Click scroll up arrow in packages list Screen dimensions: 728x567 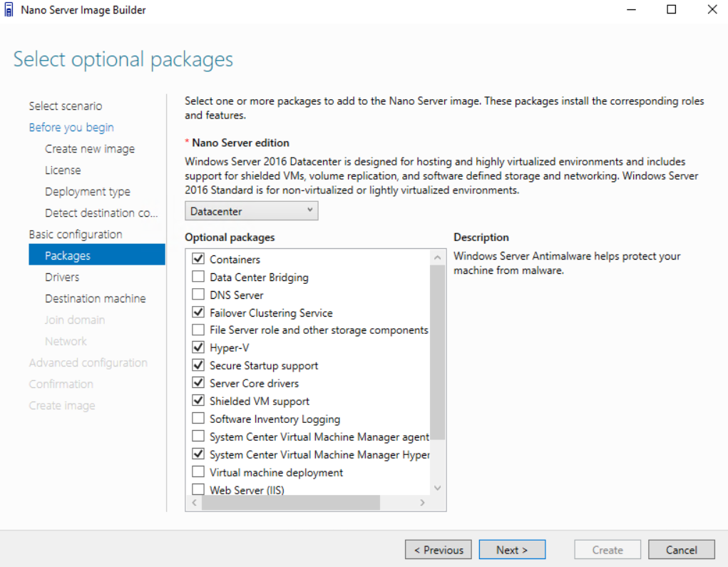coord(437,257)
